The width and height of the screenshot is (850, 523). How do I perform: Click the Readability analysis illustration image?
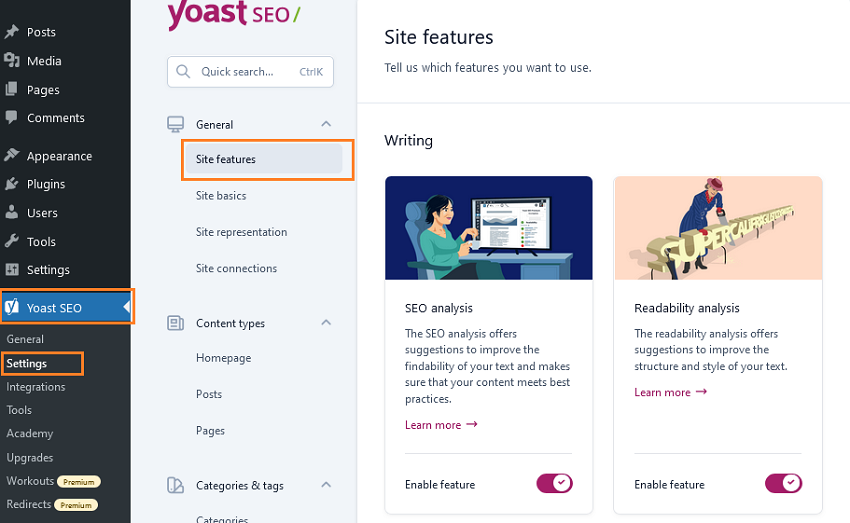pos(718,228)
